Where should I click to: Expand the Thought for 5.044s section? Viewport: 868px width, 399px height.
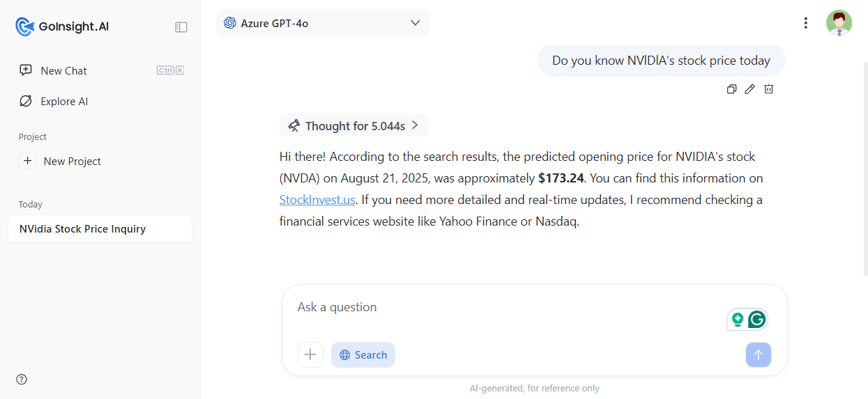point(354,125)
